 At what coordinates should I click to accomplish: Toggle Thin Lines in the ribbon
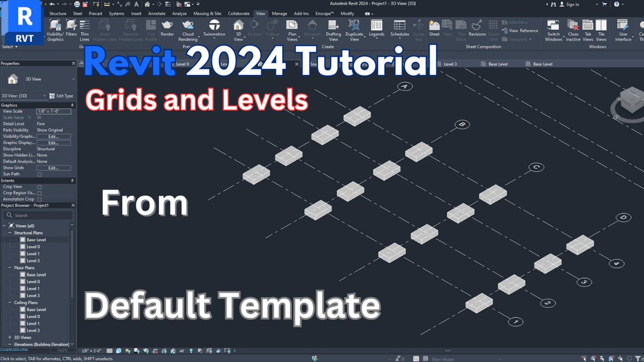85,29
